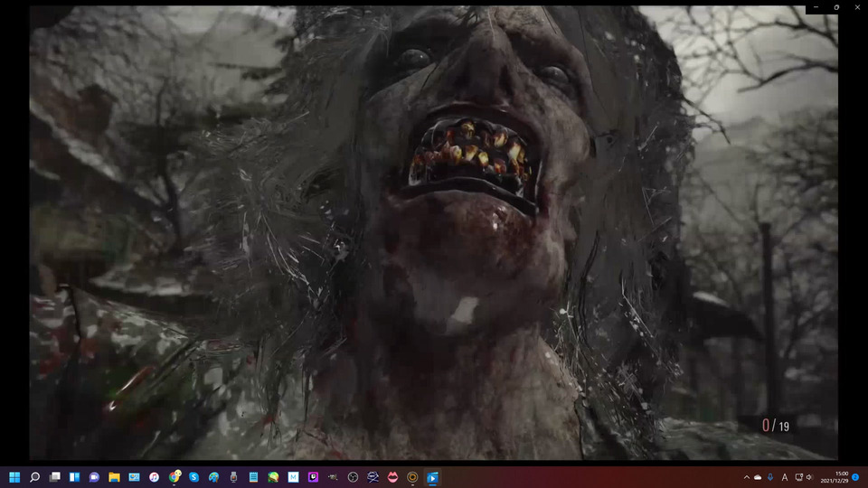This screenshot has height=488, width=868.
Task: Open the Widgets panel icon
Action: [x=74, y=477]
